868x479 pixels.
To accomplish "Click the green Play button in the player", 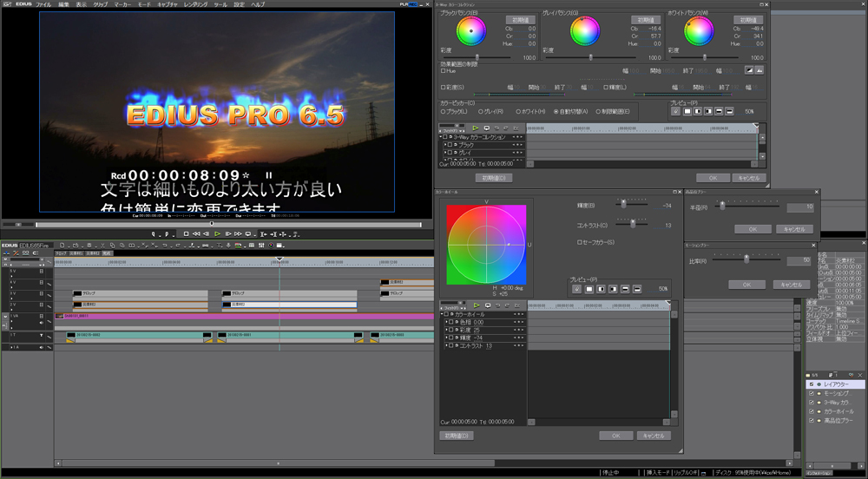I will (x=218, y=234).
